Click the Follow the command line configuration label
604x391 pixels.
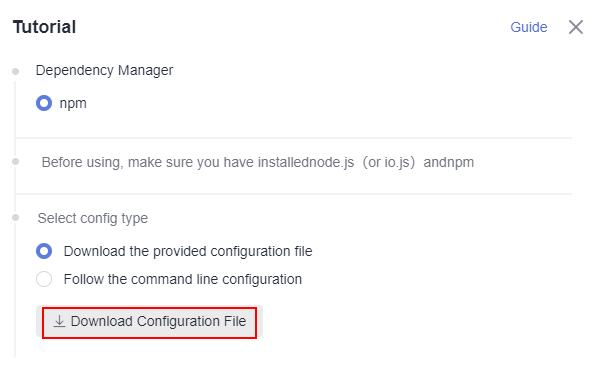pyautogui.click(x=183, y=279)
